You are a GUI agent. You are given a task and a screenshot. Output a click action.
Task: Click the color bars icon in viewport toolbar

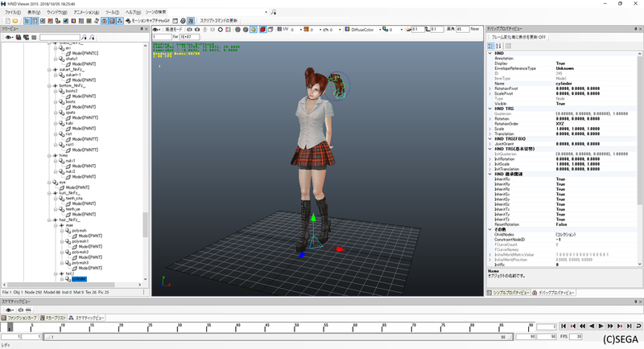click(x=228, y=30)
